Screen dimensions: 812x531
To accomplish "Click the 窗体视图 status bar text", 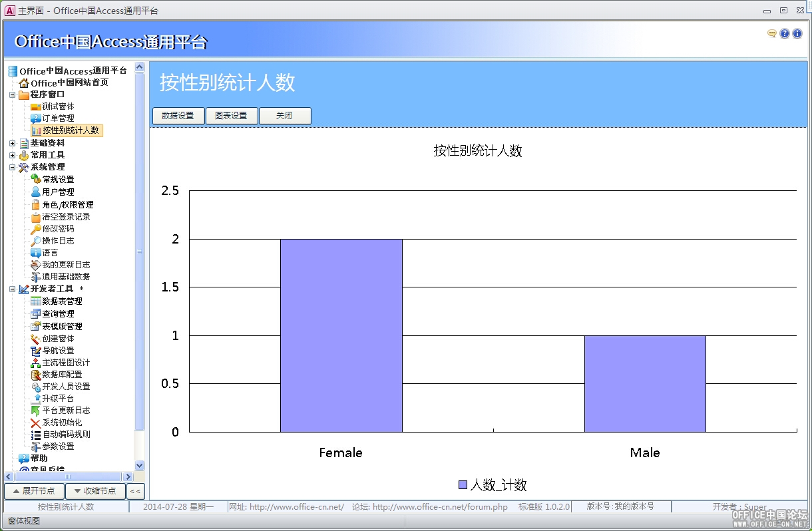I will point(24,520).
